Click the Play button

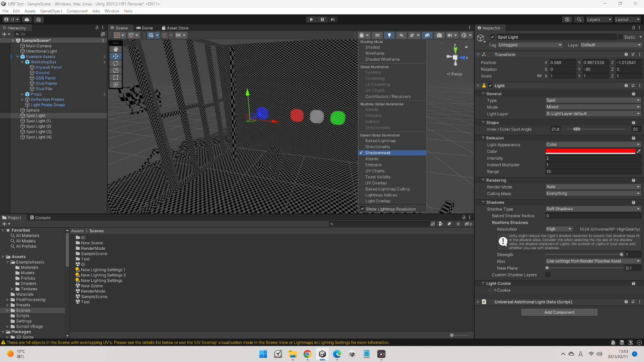coord(311,19)
